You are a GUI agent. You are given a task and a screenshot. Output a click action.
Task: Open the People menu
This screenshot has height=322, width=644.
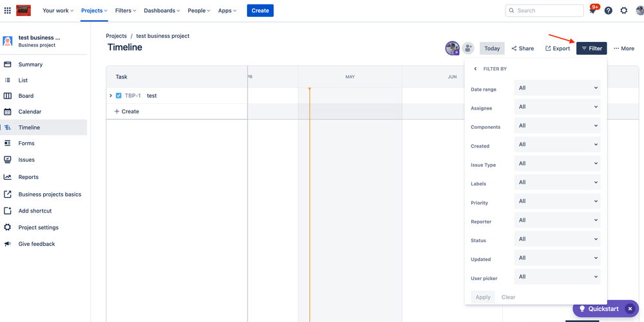[x=199, y=11]
